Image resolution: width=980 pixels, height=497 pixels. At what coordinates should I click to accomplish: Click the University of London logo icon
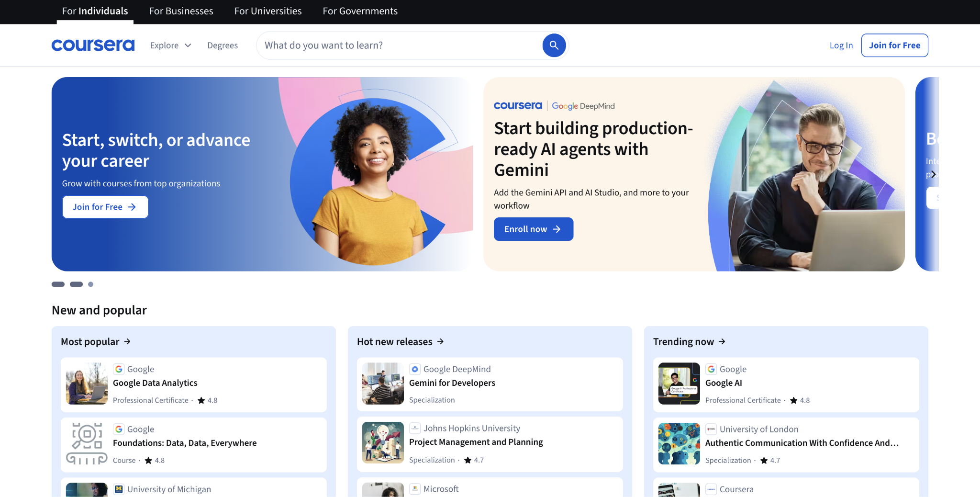coord(711,429)
